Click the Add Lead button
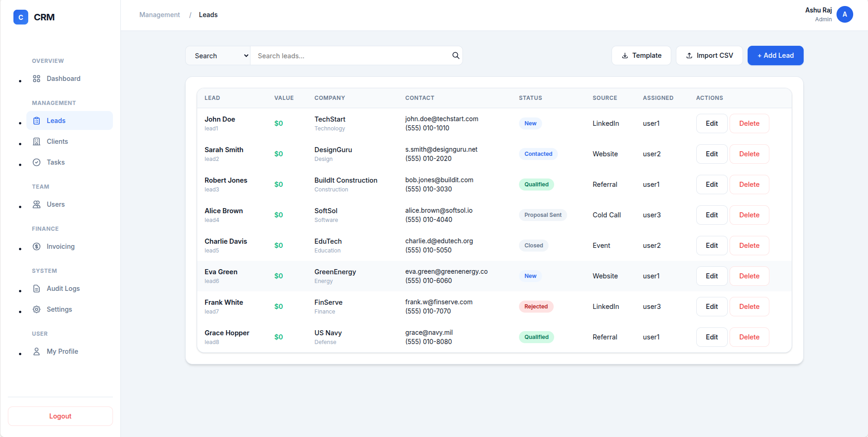This screenshot has width=868, height=437. 775,55
